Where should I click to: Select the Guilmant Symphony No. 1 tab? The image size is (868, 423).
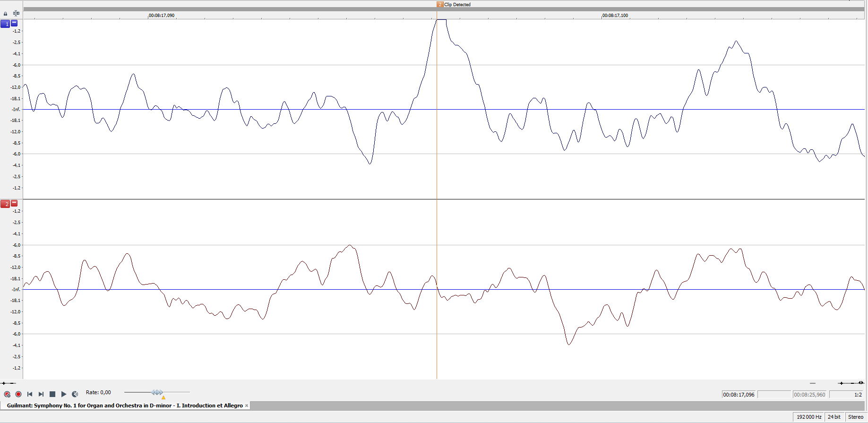[124, 406]
